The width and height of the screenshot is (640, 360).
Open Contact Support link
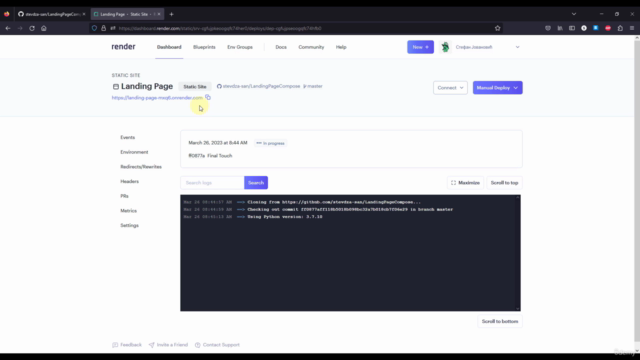(217, 345)
